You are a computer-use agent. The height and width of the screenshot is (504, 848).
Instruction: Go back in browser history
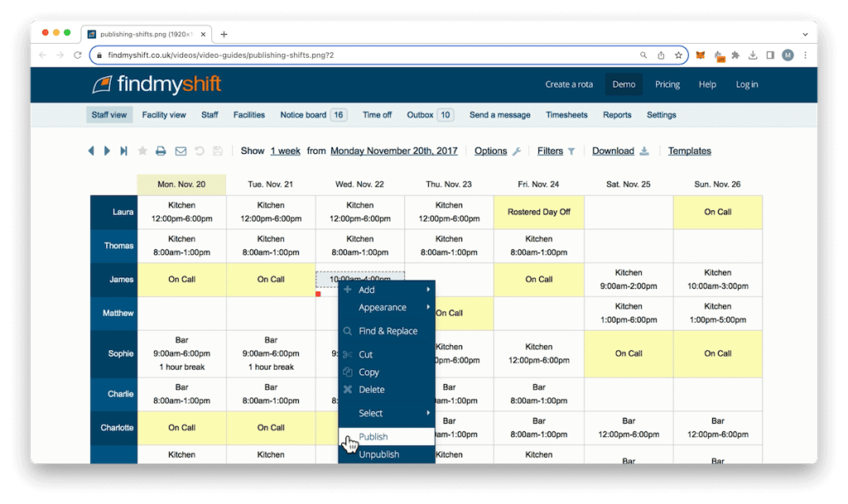point(43,55)
